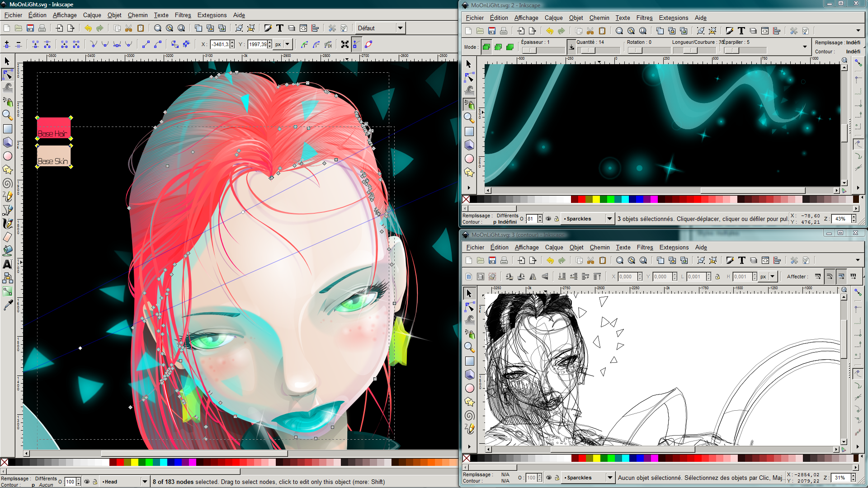Select the Node editor tool in toolbar

click(x=8, y=73)
